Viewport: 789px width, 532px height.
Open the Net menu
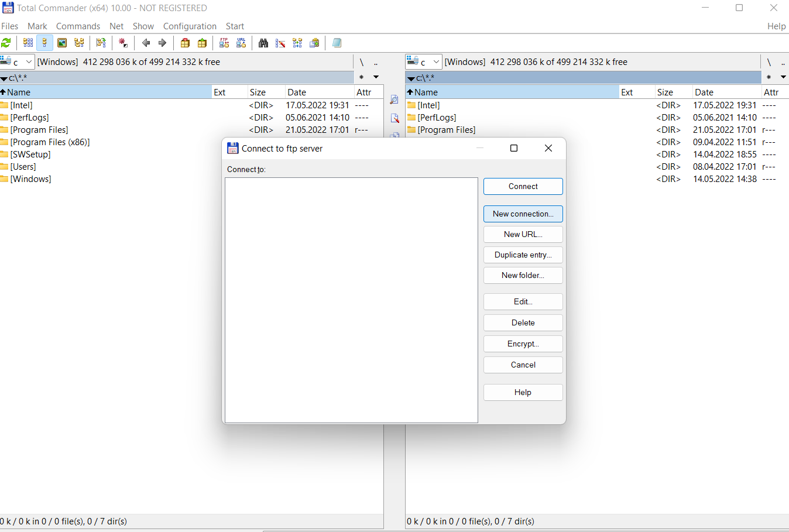[x=116, y=26]
